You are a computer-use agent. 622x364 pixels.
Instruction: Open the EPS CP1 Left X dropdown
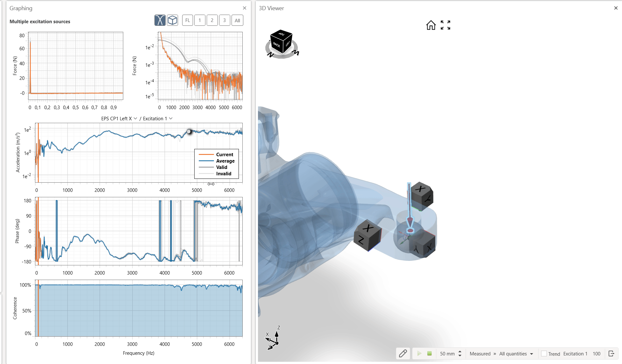click(119, 118)
